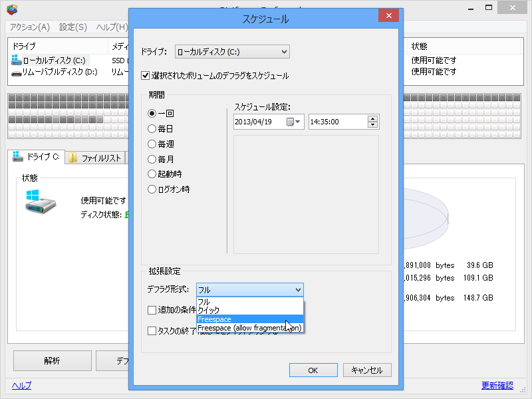Viewport: 532px width, 399px height.
Task: Select Freespace (allow fragmentation) from the open list
Action: pyautogui.click(x=249, y=327)
